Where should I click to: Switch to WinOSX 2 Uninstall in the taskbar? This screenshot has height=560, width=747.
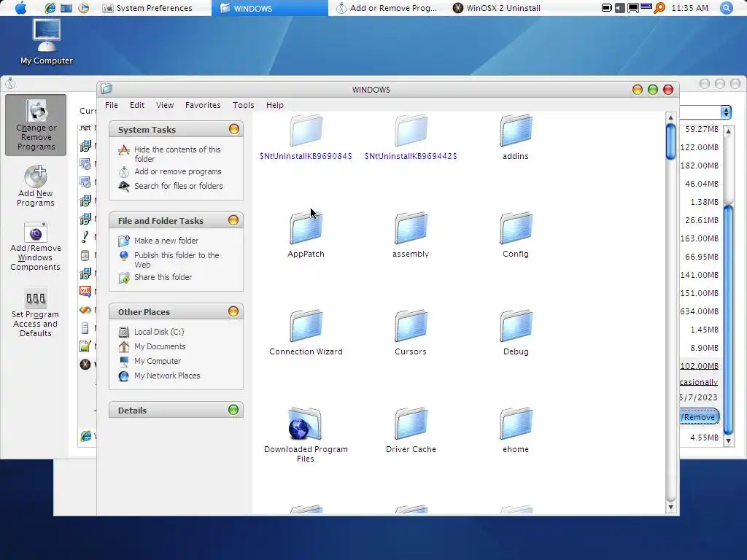[496, 8]
